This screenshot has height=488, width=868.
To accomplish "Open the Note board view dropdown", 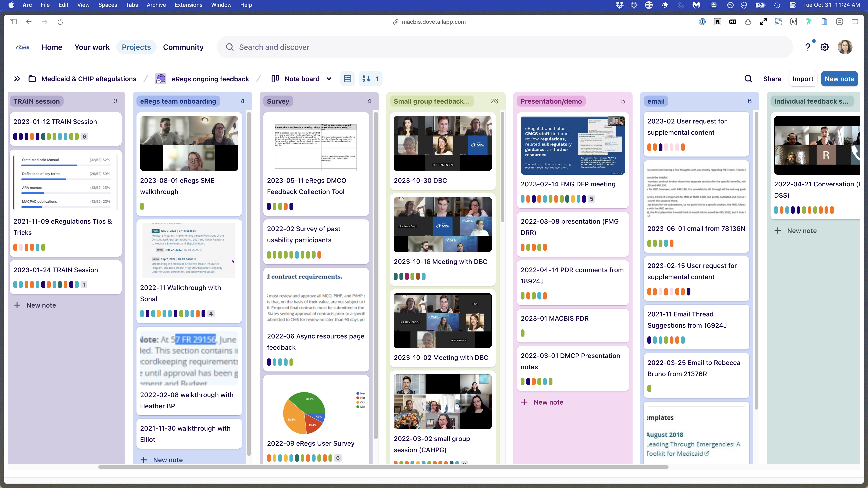I will tap(302, 79).
